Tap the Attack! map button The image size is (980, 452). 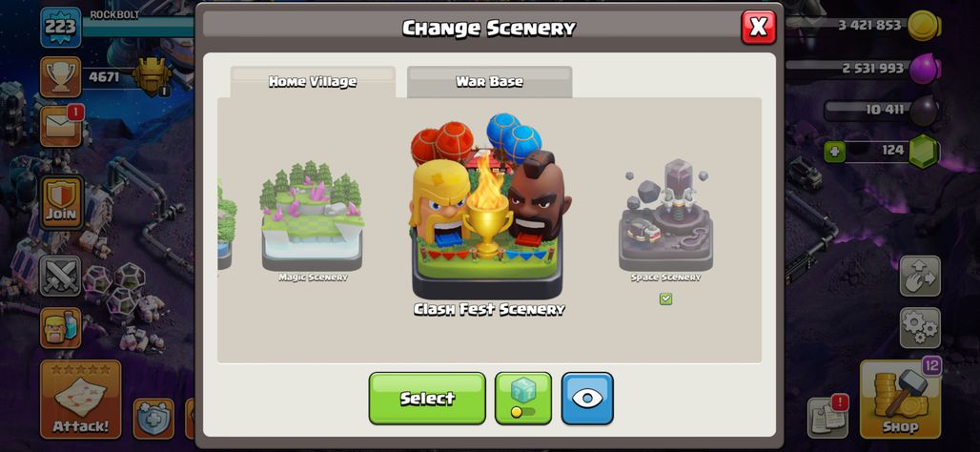click(x=81, y=399)
